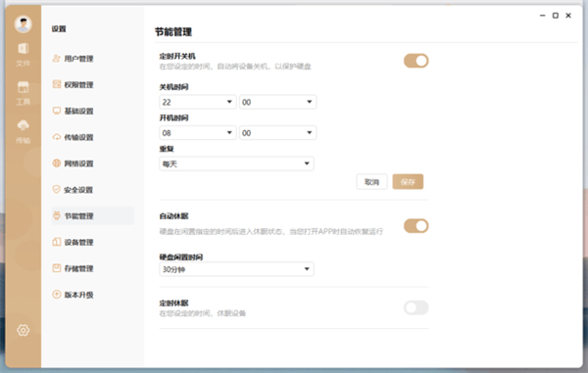Click the 传输设置 cloud icon
Image resolution: width=588 pixels, height=373 pixels.
(x=56, y=137)
